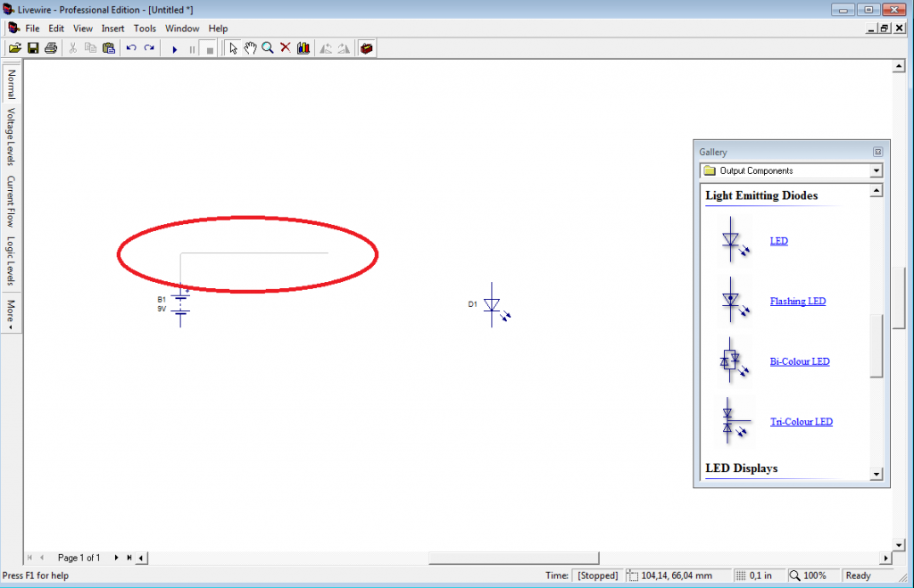914x588 pixels.
Task: Click the Print icon
Action: tap(51, 47)
